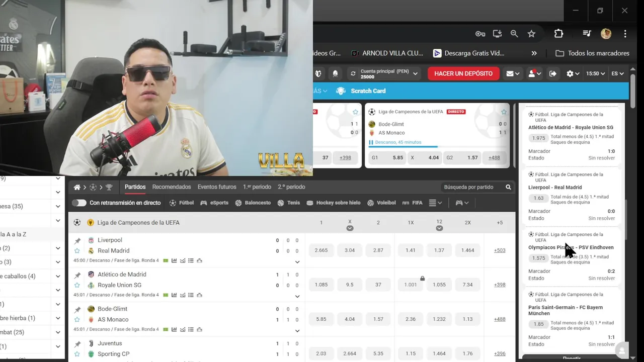
Task: Pin the Liverpool vs Real Madrid match
Action: tap(77, 241)
